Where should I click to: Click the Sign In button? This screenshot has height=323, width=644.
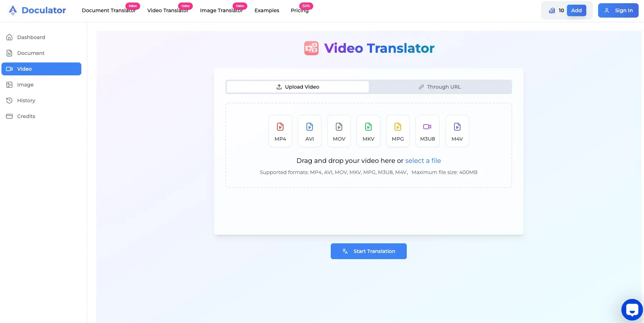click(618, 10)
